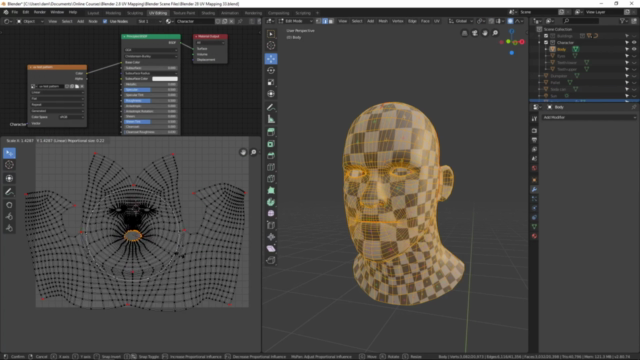640x360 pixels.
Task: Select the Bevel tool
Action: pos(271,156)
